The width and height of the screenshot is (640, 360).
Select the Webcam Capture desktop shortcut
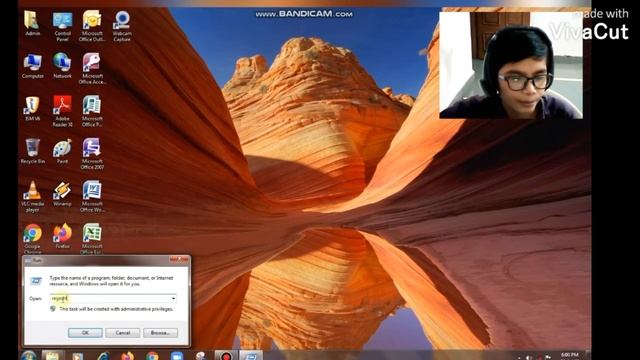(122, 26)
